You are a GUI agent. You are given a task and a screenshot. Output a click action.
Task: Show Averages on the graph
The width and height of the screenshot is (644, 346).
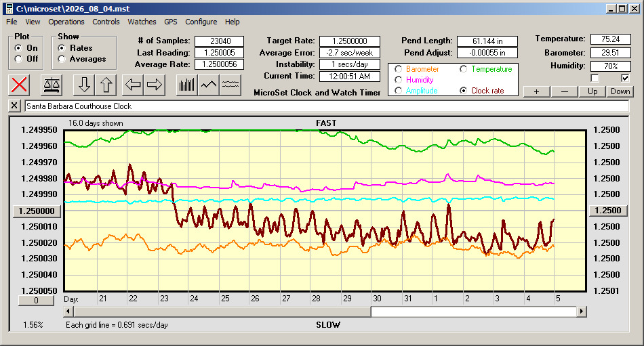(x=62, y=59)
